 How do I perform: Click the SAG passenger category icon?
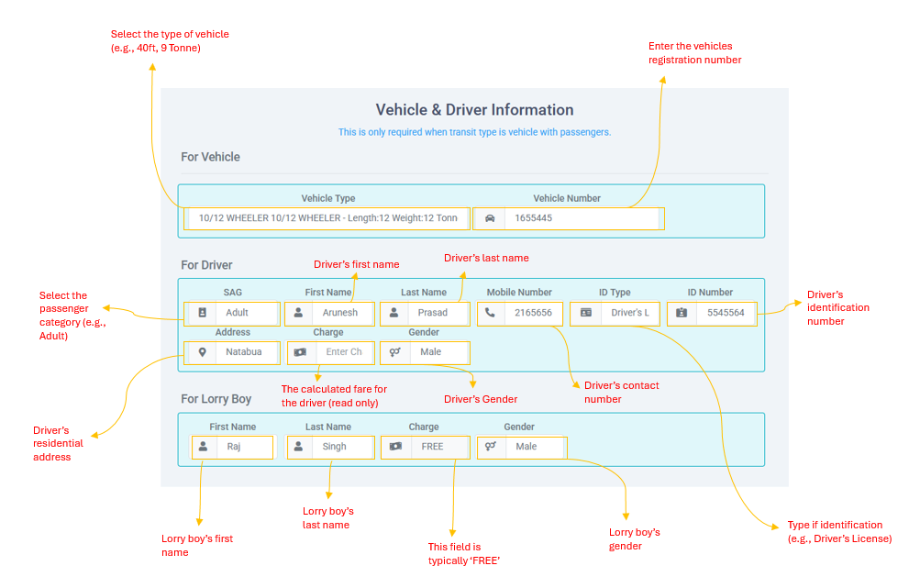point(202,313)
